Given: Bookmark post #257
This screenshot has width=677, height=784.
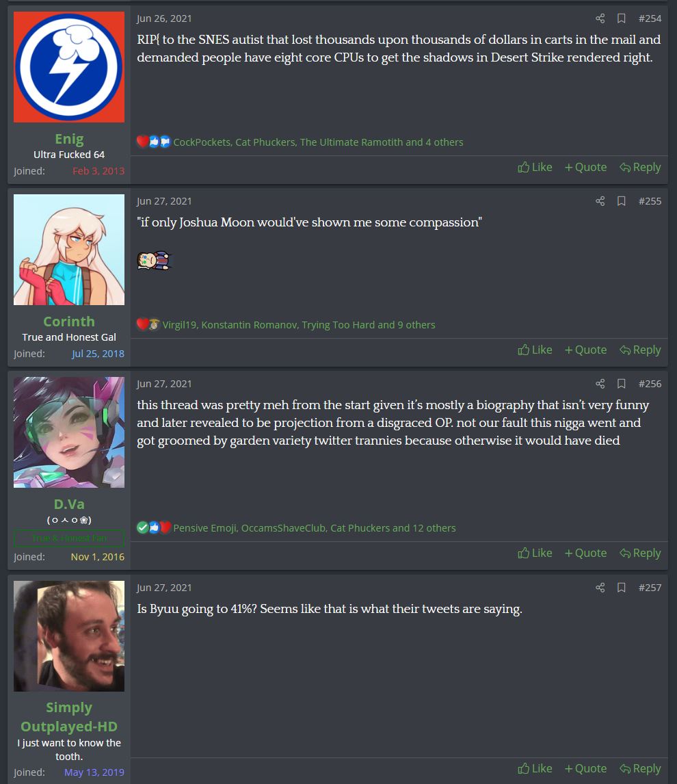Looking at the screenshot, I should pos(621,588).
